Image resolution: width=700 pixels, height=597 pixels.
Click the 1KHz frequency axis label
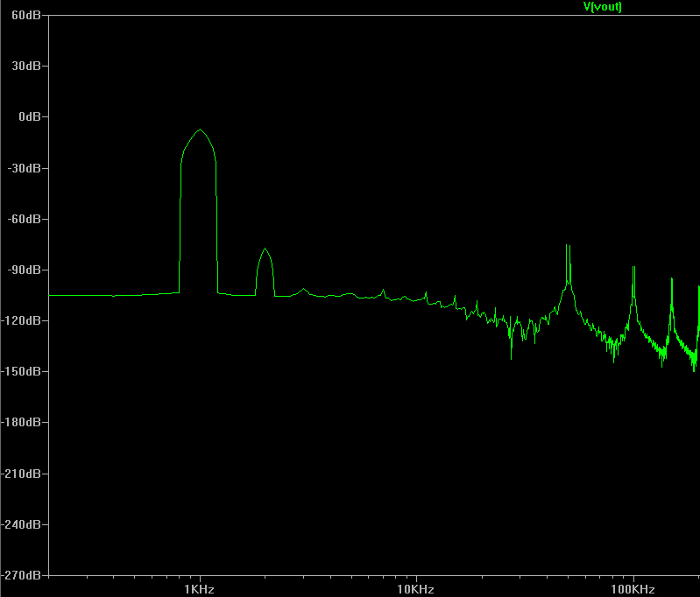pyautogui.click(x=200, y=589)
